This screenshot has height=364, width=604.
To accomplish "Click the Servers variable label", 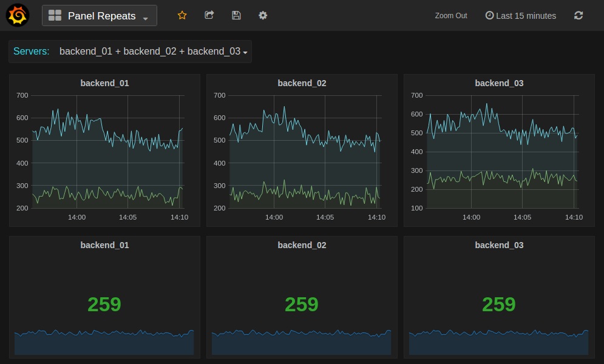I will [32, 52].
